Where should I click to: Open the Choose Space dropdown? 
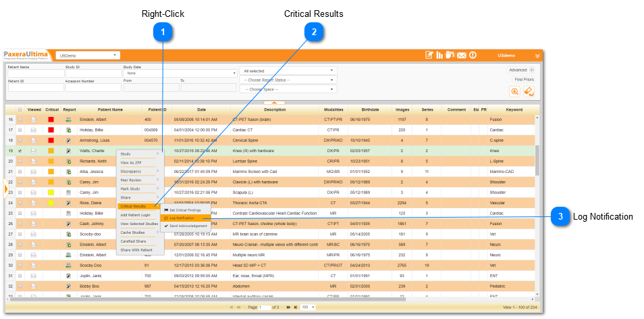click(x=288, y=89)
